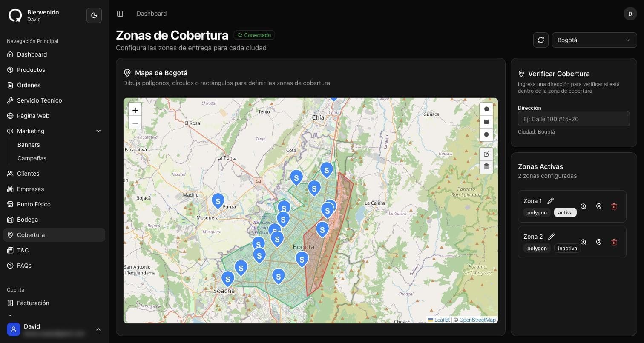
Task: Click the store marker near Soacha
Action: pyautogui.click(x=228, y=279)
